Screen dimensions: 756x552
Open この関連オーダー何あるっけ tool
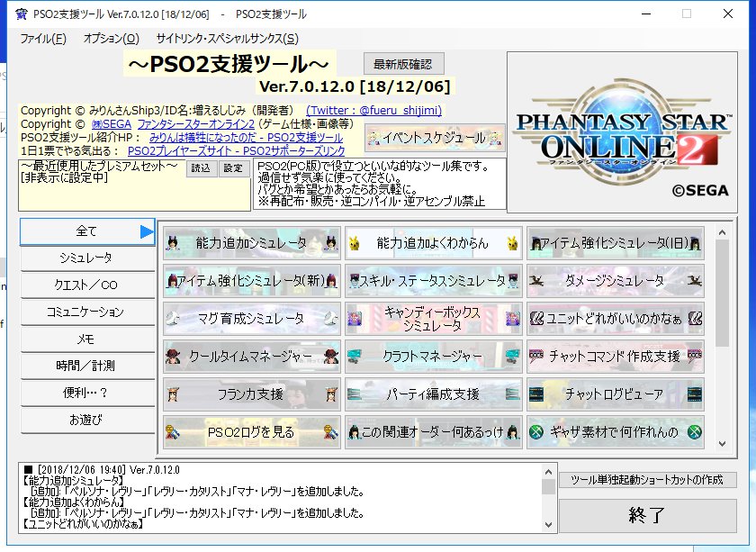[433, 432]
